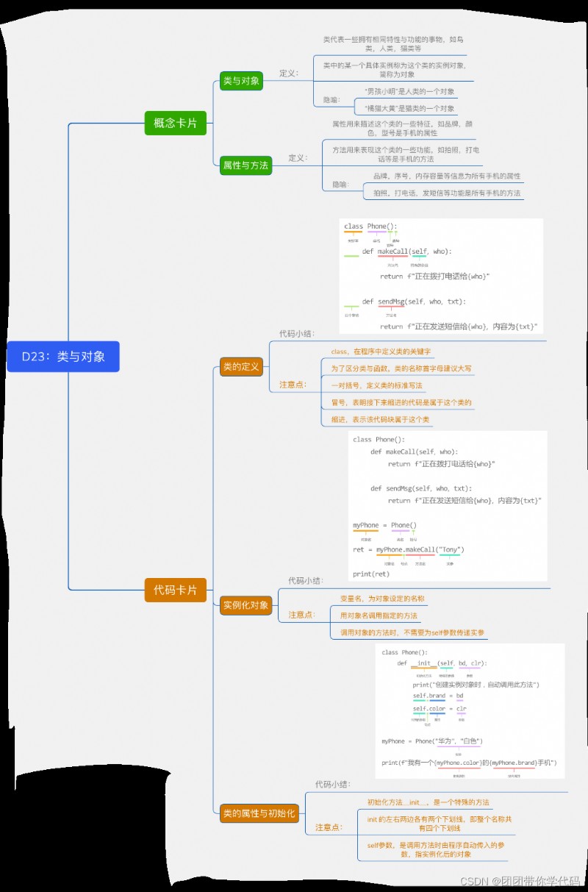The height and width of the screenshot is (892, 588).
Task: Select the orange 代码卡片 node
Action: (x=175, y=590)
